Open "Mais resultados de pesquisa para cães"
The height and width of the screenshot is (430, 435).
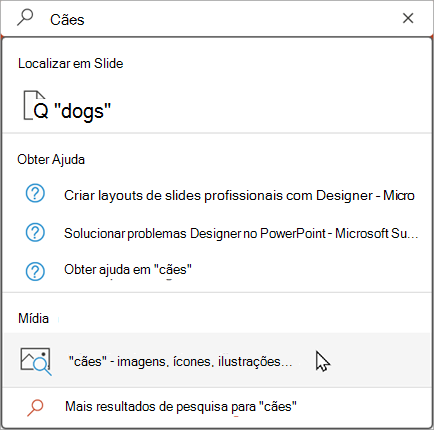pos(217,407)
